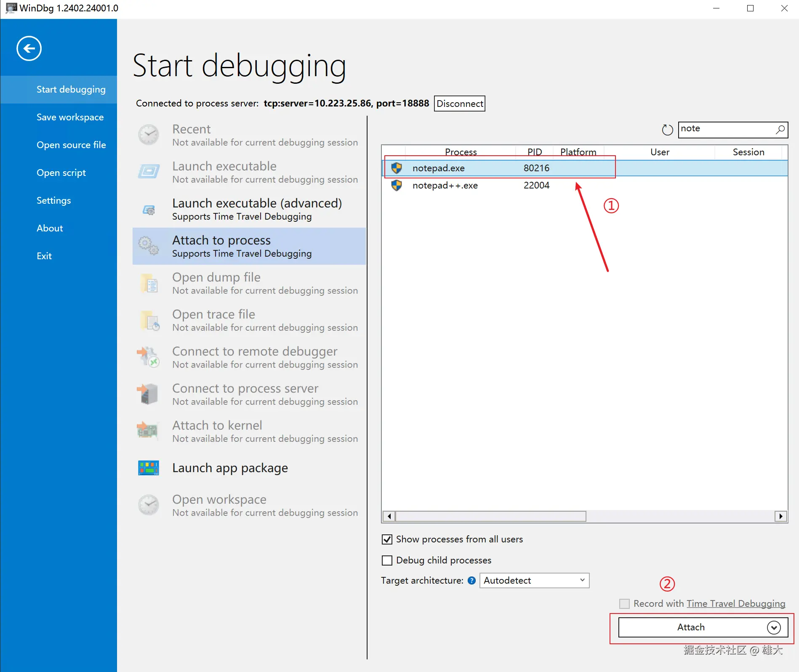This screenshot has width=799, height=672.
Task: Click the Connect to process server icon
Action: (147, 394)
